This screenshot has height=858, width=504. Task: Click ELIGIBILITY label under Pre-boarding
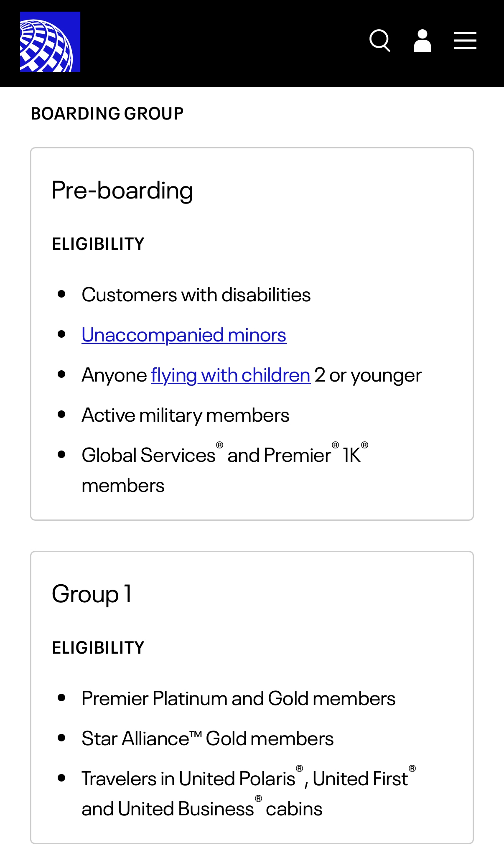(x=98, y=244)
